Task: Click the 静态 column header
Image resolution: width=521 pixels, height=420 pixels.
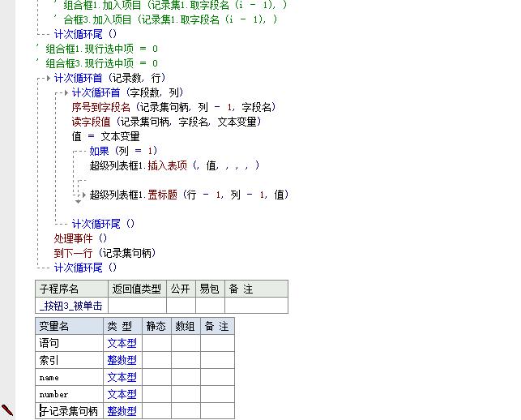Action: (157, 326)
